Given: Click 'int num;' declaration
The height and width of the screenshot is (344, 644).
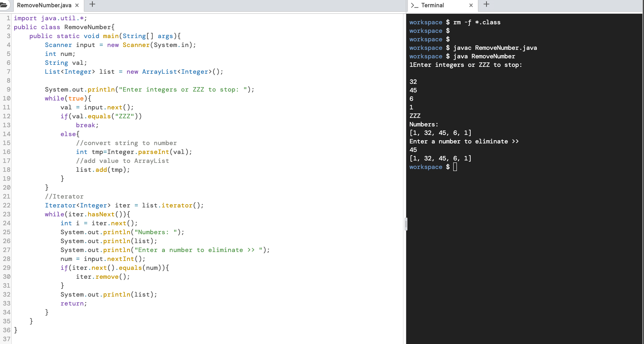Looking at the screenshot, I should pyautogui.click(x=60, y=54).
